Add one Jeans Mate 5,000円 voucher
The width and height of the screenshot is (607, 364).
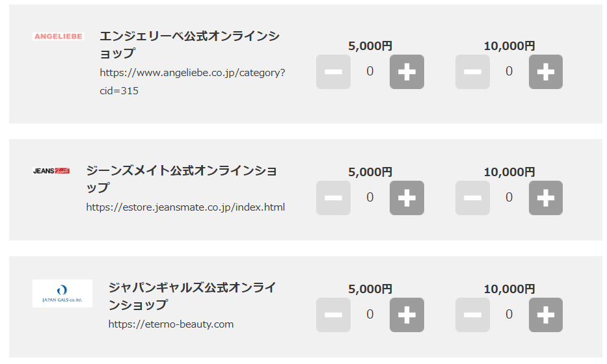407,198
